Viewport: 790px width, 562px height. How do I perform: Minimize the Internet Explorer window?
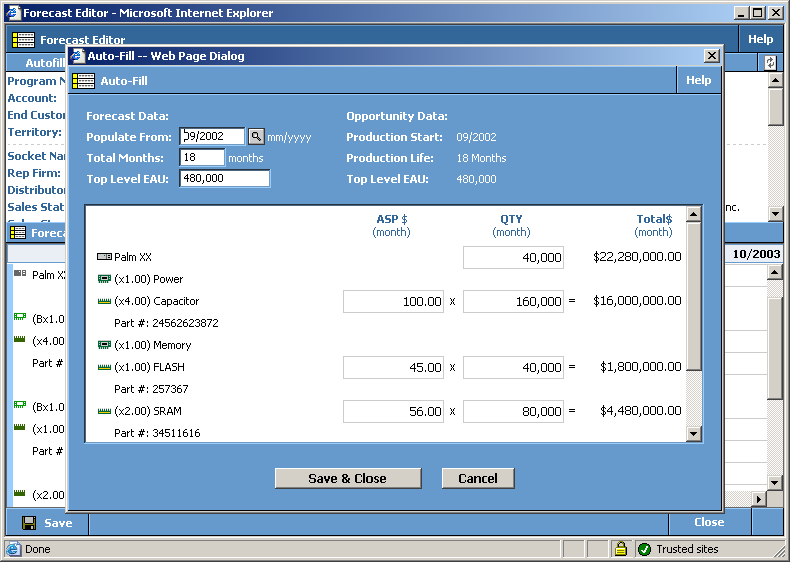click(741, 13)
